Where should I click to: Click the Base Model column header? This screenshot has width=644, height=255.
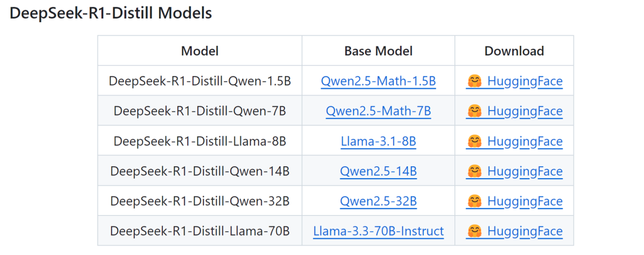coord(378,51)
